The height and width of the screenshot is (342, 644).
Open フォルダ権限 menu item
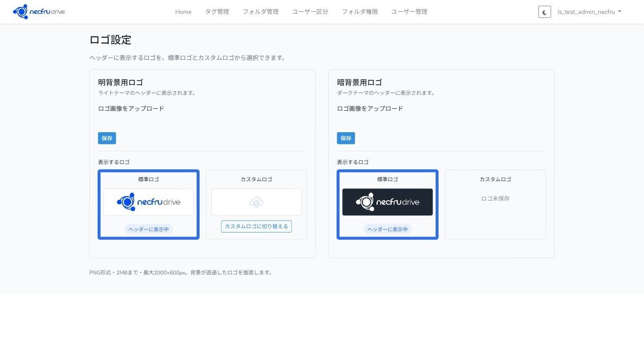(x=360, y=12)
